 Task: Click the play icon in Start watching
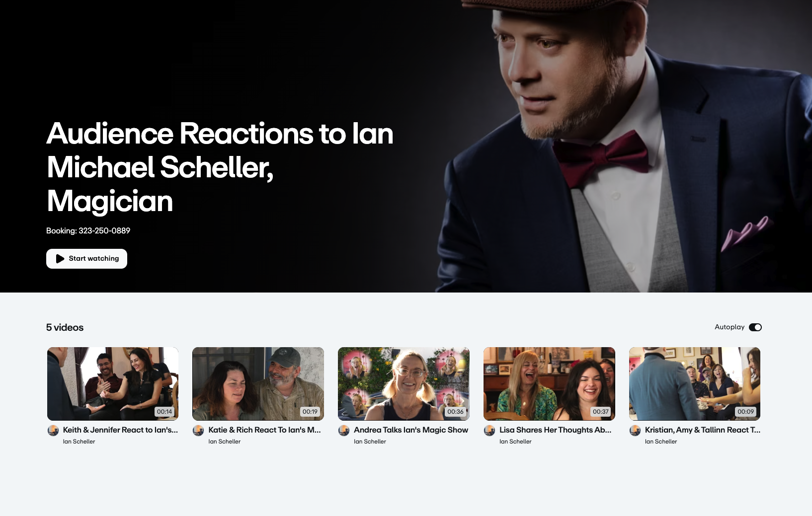[x=60, y=259]
